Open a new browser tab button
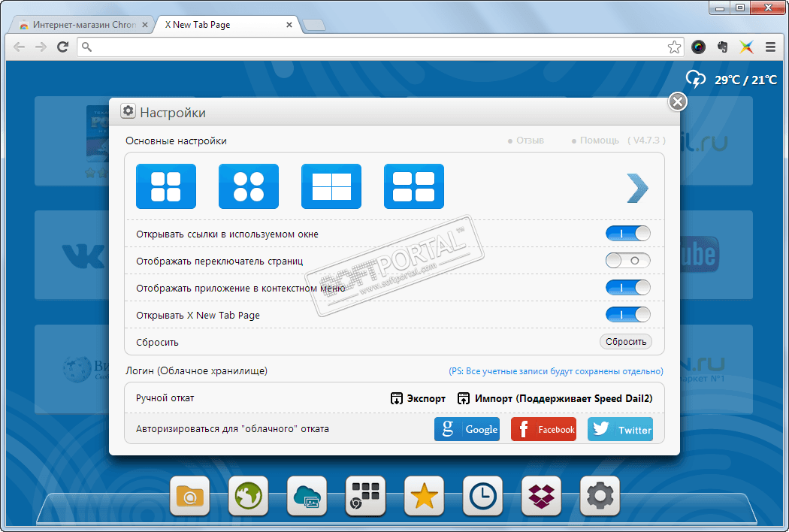Screen dimensions: 789x532 (315, 25)
